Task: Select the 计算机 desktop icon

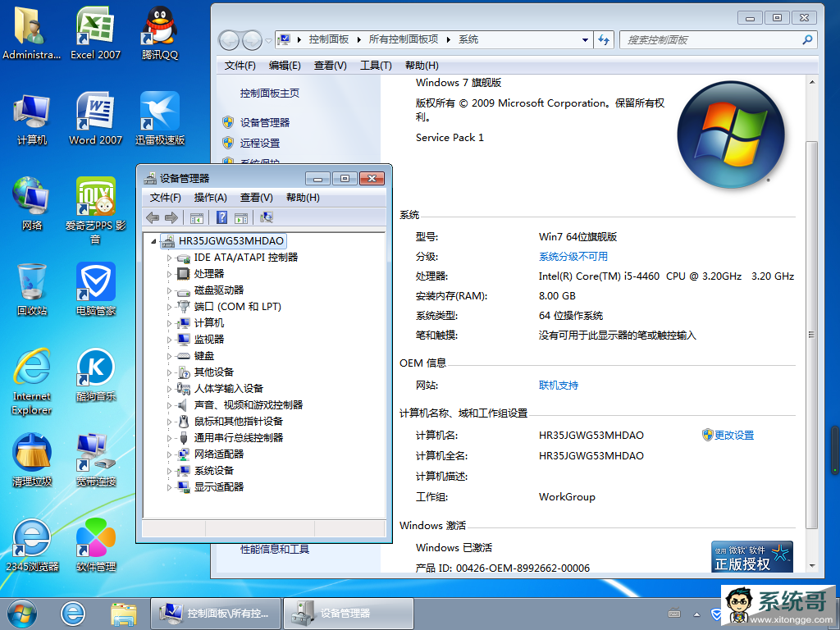Action: pos(32,118)
